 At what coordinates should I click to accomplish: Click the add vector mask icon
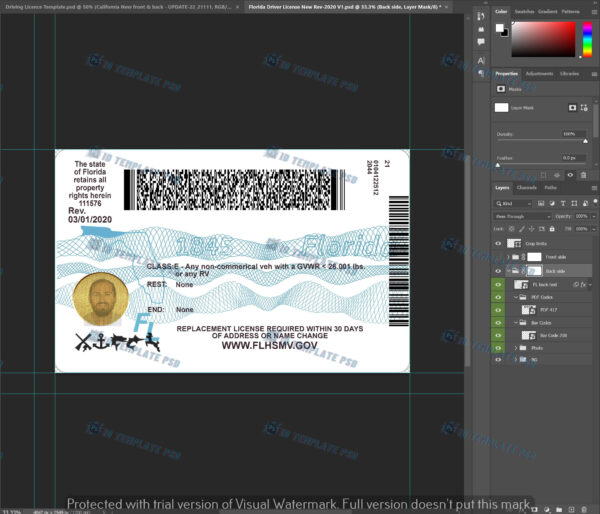tap(584, 108)
